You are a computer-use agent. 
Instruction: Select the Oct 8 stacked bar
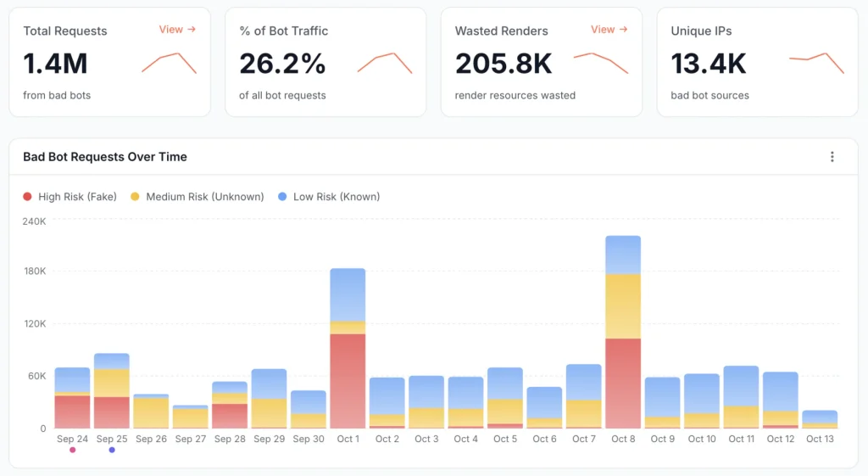click(623, 332)
